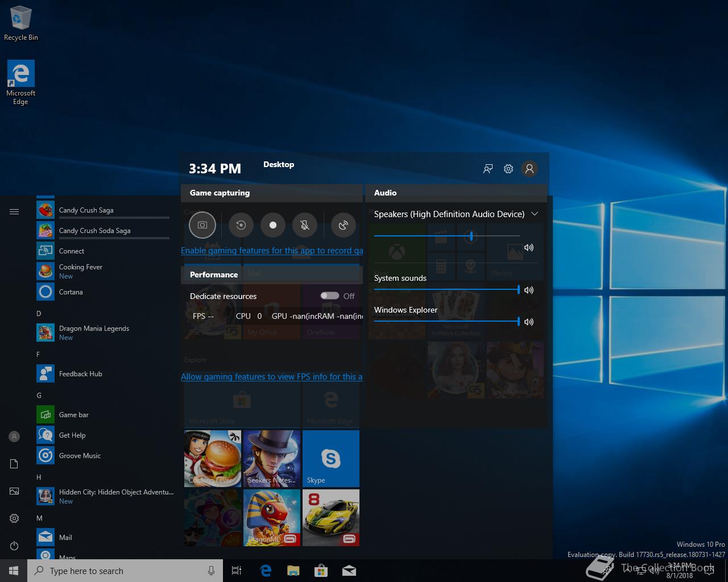Open Game bar settings gear
The width and height of the screenshot is (728, 582).
pos(508,169)
